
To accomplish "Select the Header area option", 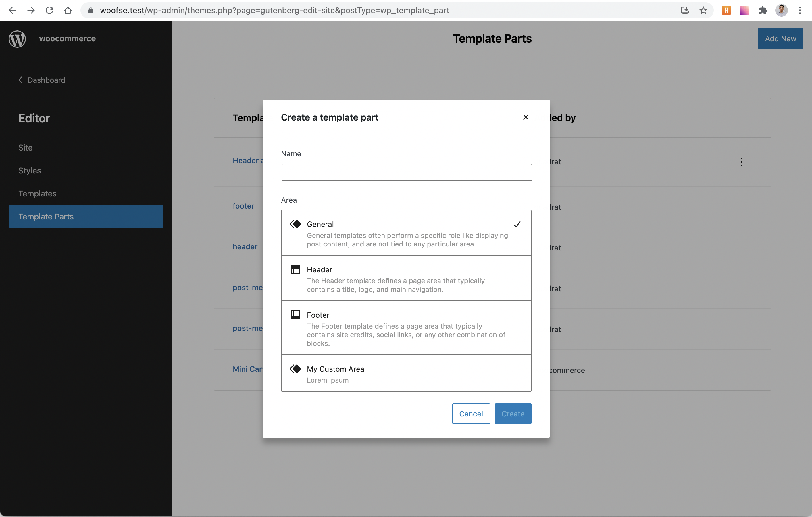I will (x=406, y=278).
